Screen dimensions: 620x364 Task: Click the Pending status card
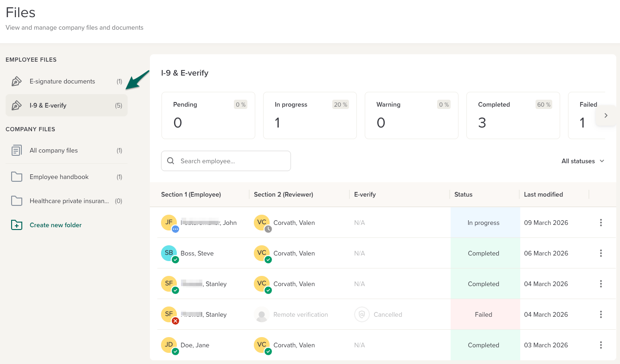[208, 115]
